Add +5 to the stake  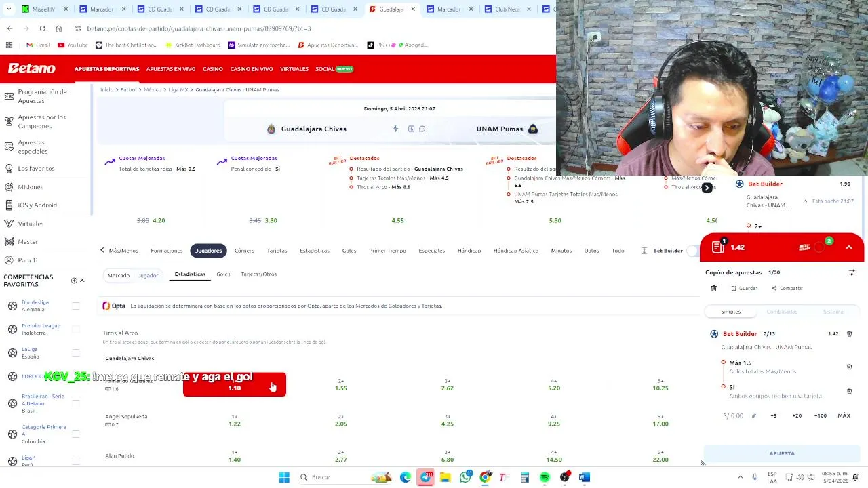[x=773, y=415]
